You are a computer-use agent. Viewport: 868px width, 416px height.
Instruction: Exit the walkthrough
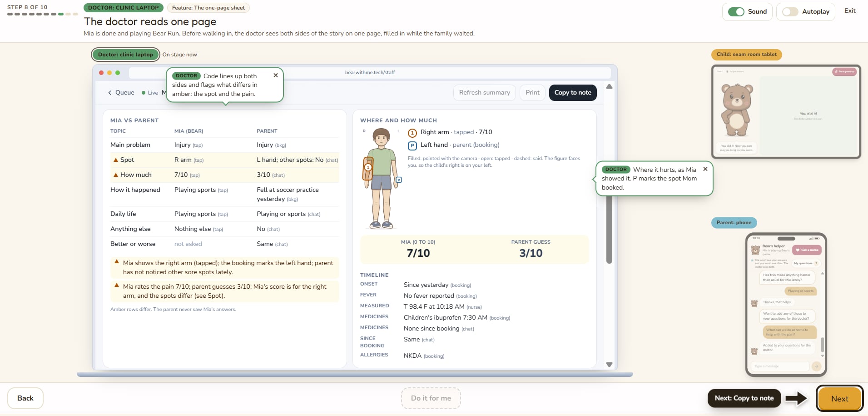coord(850,11)
